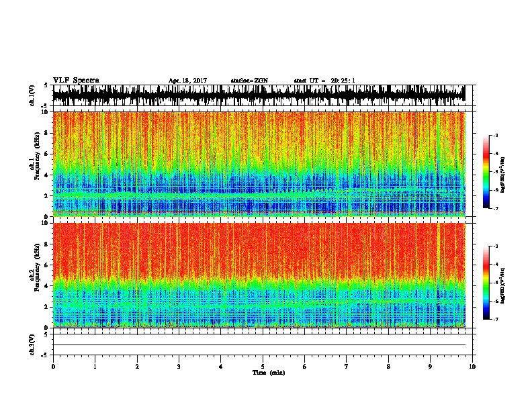Click the "-3" label on ch.1 color scale
This screenshot has height=411, width=532.
pos(496,135)
